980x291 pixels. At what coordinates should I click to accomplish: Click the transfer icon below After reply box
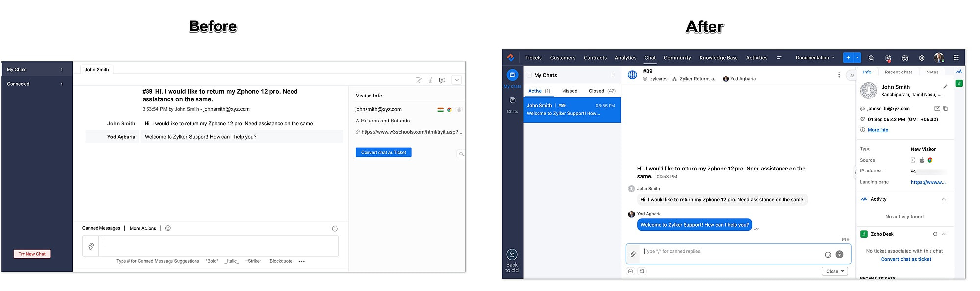(642, 271)
